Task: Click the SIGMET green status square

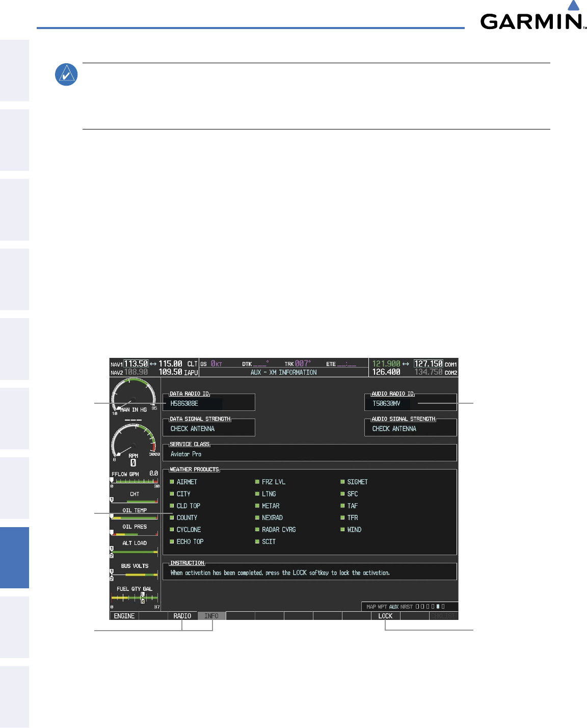Action: click(343, 482)
